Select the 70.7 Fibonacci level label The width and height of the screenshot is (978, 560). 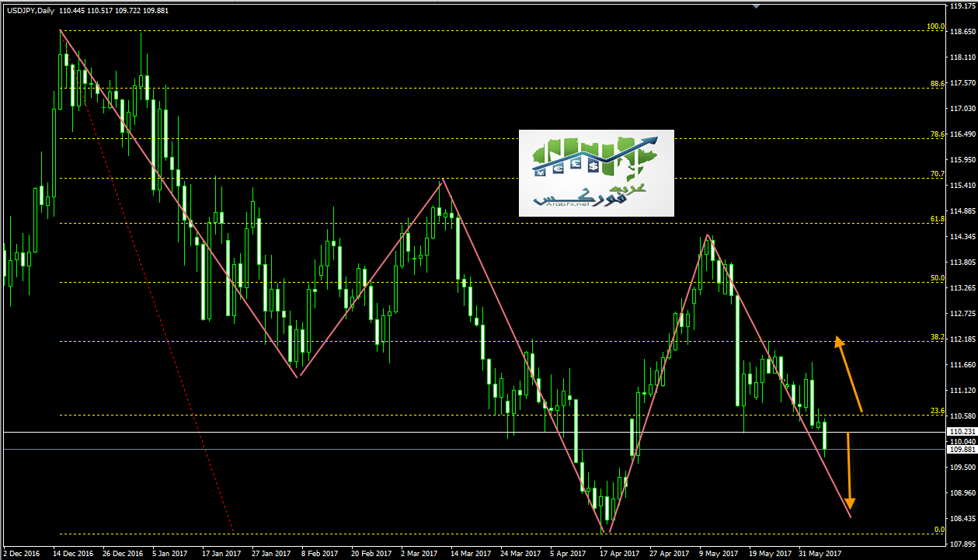tap(937, 174)
